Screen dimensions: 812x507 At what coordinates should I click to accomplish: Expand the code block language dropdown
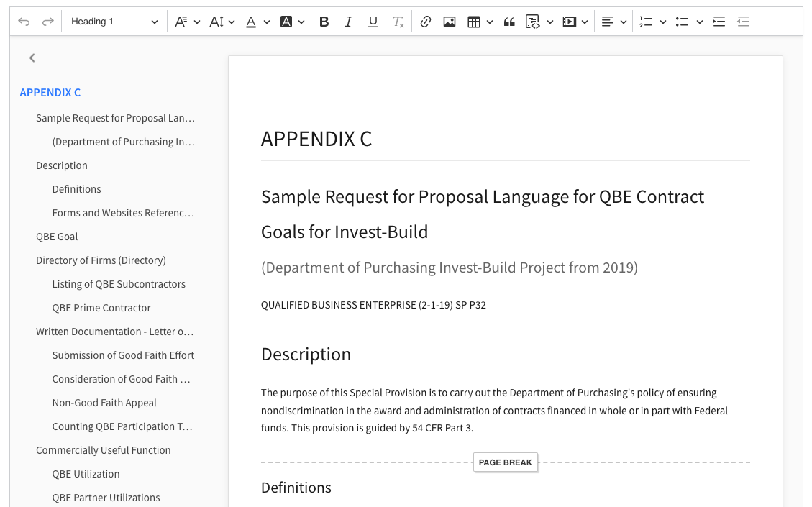point(550,22)
